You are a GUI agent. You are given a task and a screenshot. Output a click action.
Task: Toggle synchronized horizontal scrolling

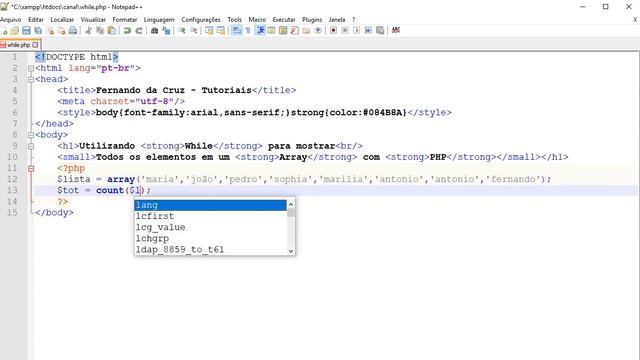(x=221, y=31)
